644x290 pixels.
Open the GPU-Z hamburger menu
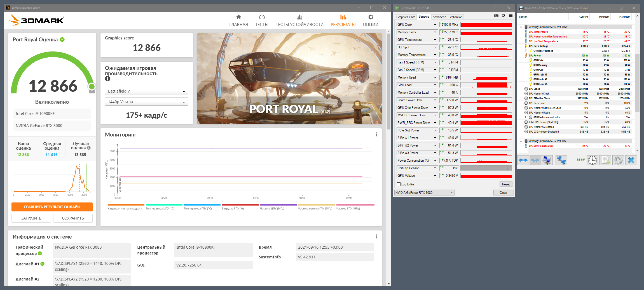click(x=511, y=16)
